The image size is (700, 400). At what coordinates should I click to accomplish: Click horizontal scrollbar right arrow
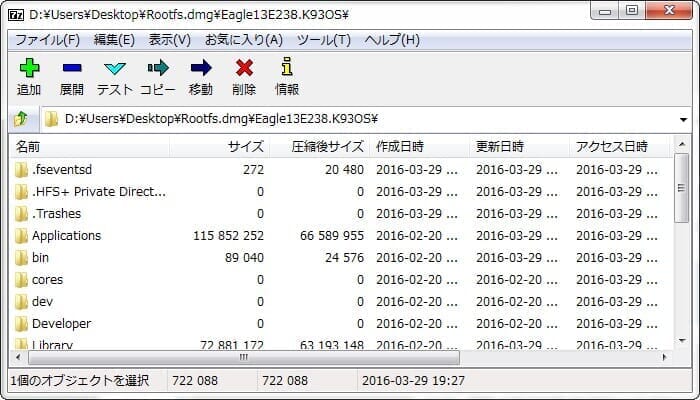(664, 357)
